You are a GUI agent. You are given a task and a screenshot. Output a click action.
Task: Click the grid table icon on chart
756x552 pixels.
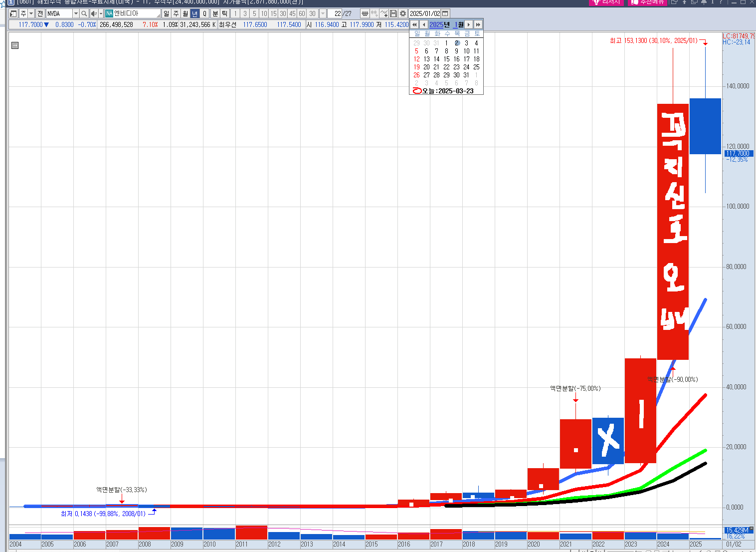click(15, 45)
